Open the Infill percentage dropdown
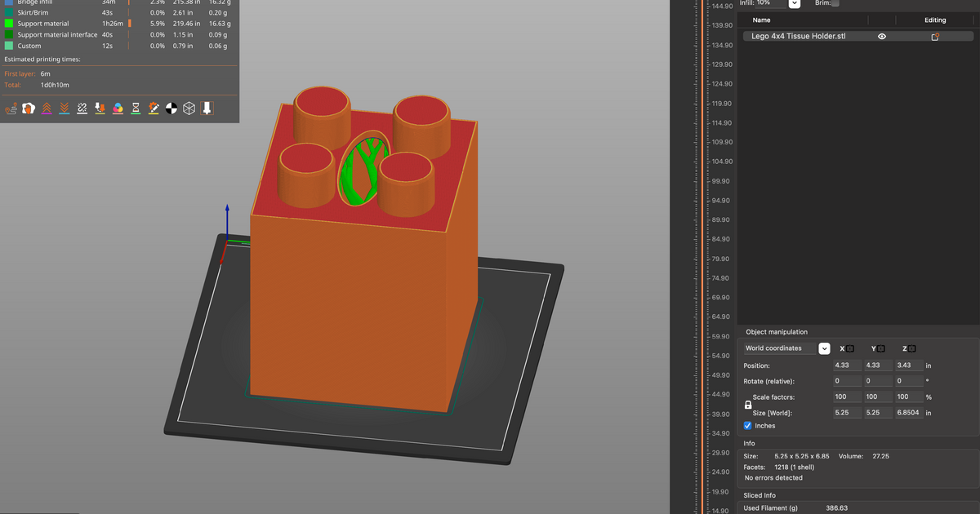Image resolution: width=980 pixels, height=514 pixels. [794, 4]
